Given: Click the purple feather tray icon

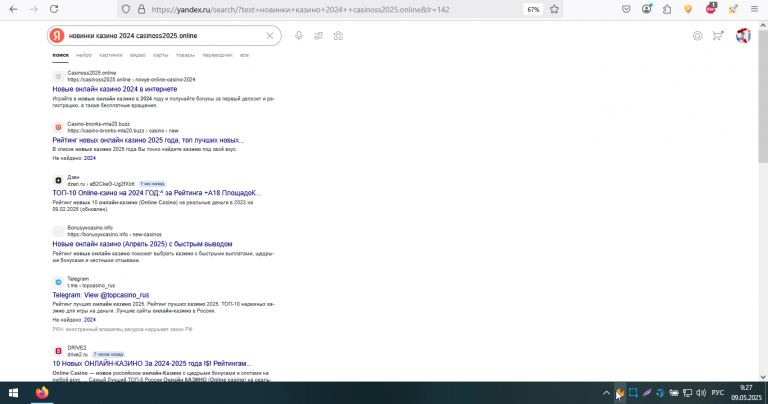Looking at the screenshot, I should (647, 393).
